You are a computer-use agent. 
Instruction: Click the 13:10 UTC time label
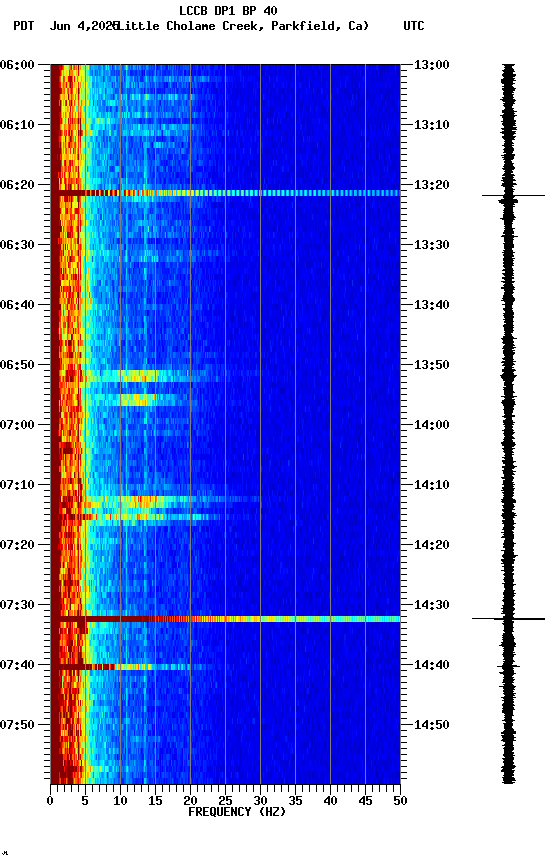pos(432,125)
